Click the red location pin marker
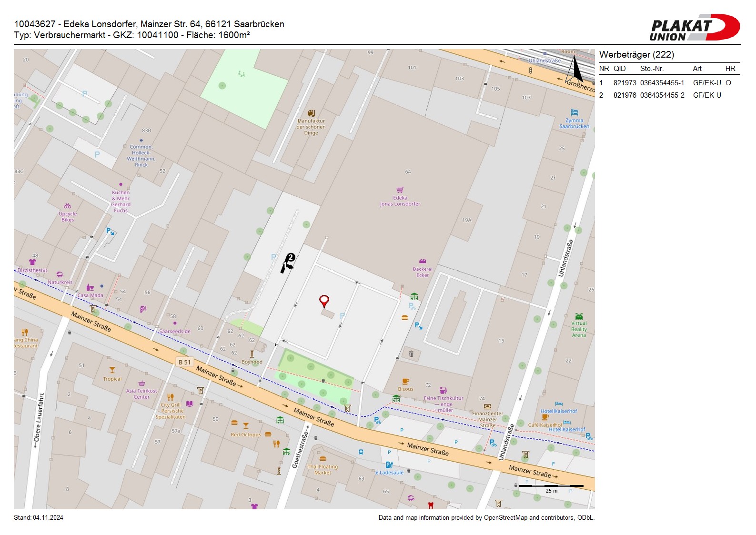The height and width of the screenshot is (535, 756). 324,301
